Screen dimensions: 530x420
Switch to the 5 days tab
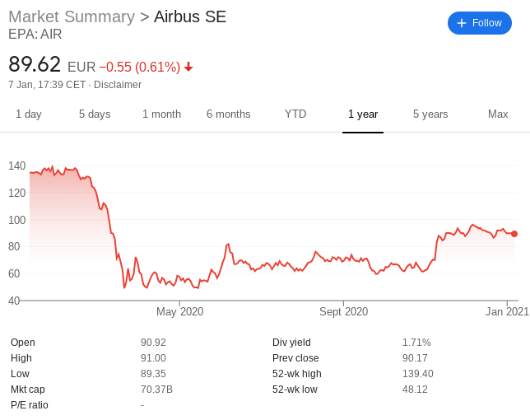pos(95,114)
